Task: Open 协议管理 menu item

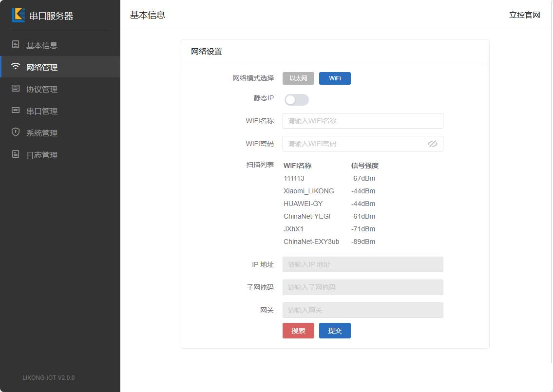Action: coord(60,89)
